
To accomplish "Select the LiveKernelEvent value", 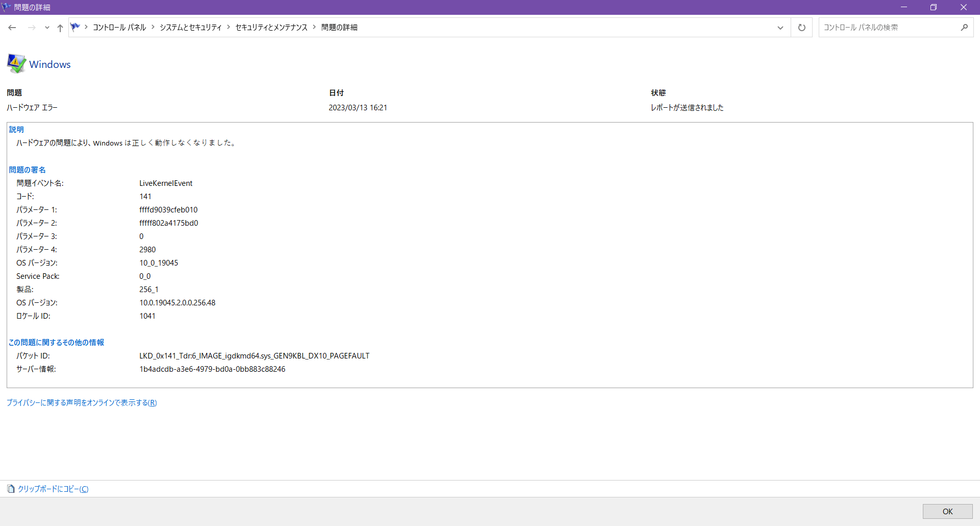I will (166, 183).
